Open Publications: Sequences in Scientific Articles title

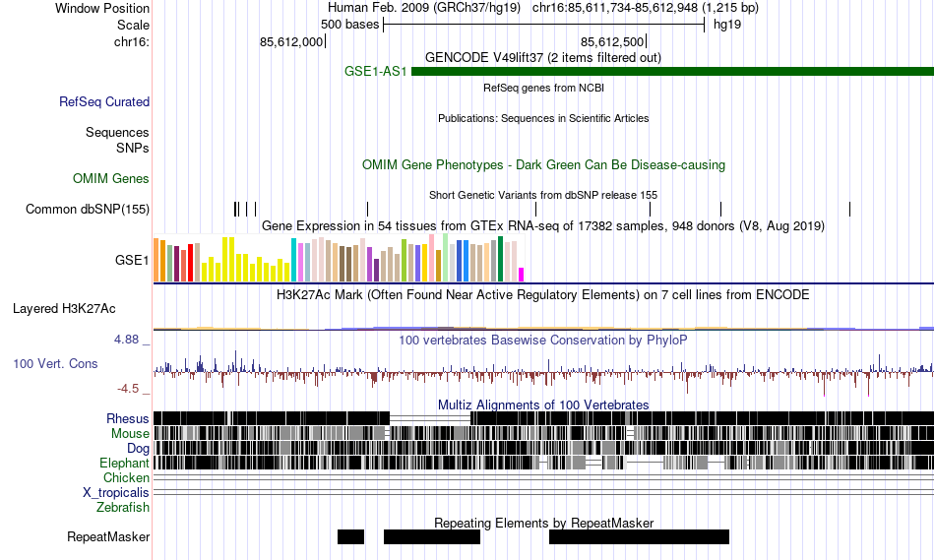[x=543, y=118]
